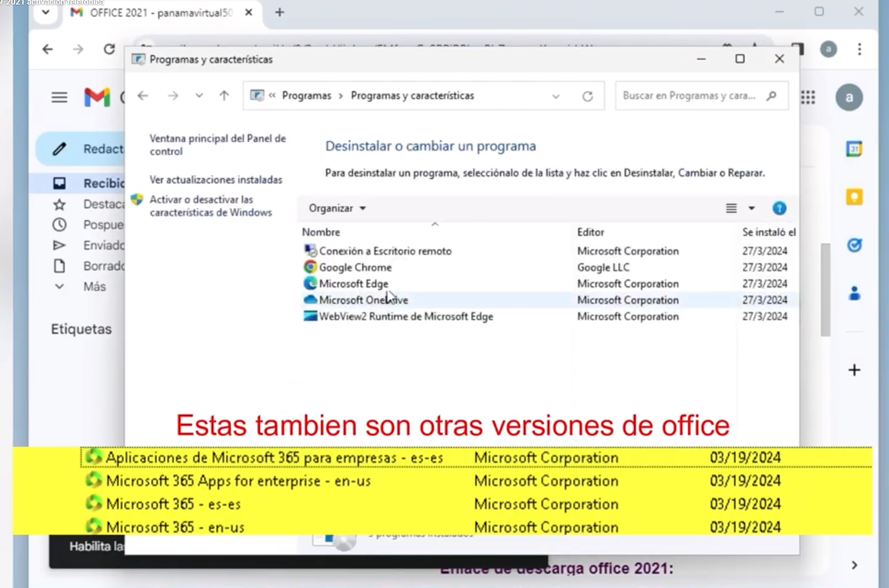Click the WebView2 Runtime program icon

[311, 316]
